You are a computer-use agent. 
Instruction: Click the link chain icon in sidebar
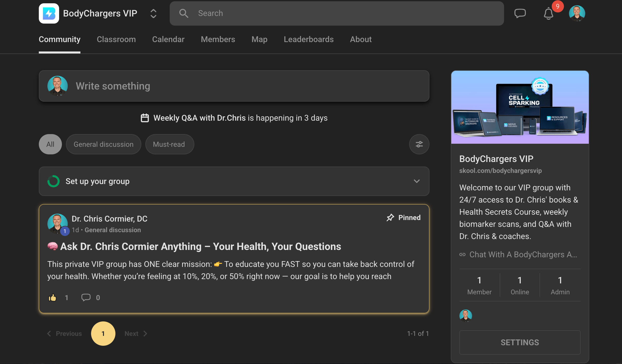(x=462, y=254)
